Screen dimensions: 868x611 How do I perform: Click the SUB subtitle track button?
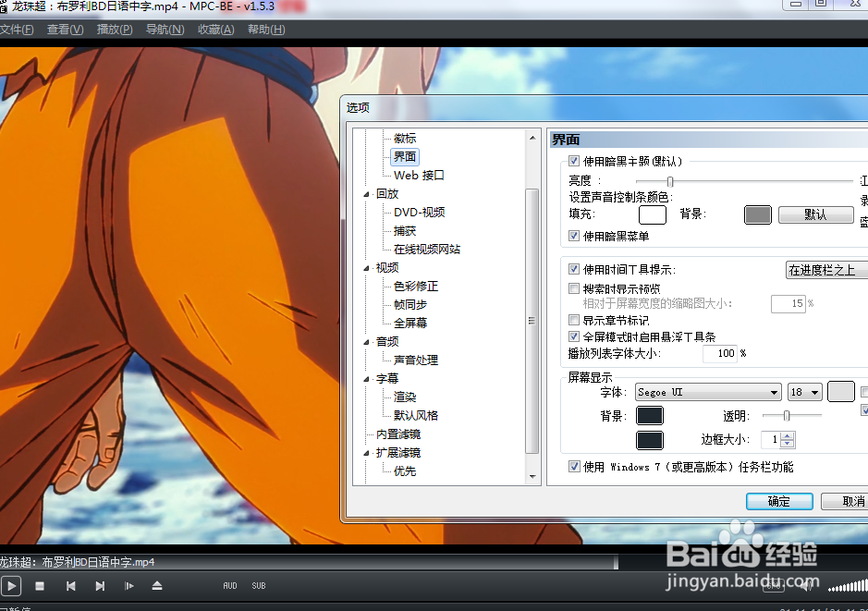click(259, 585)
